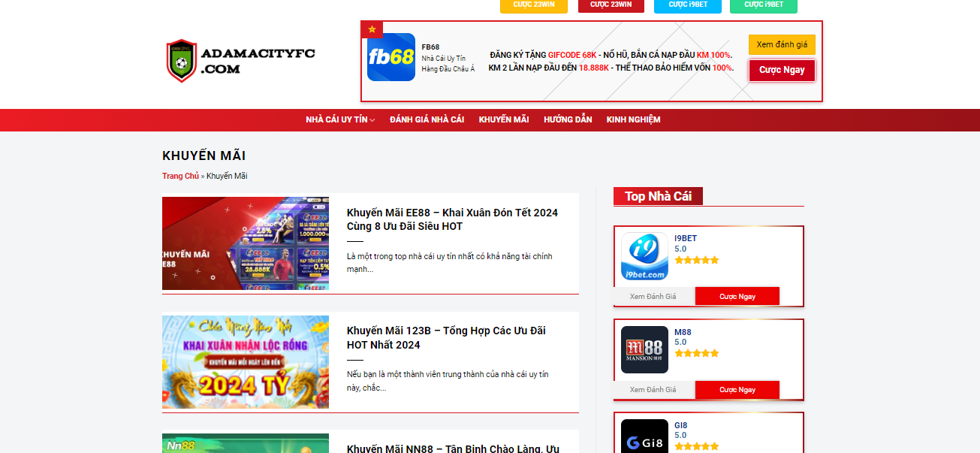Click the GIFCODE 68K promo text
The image size is (980, 453).
[572, 55]
